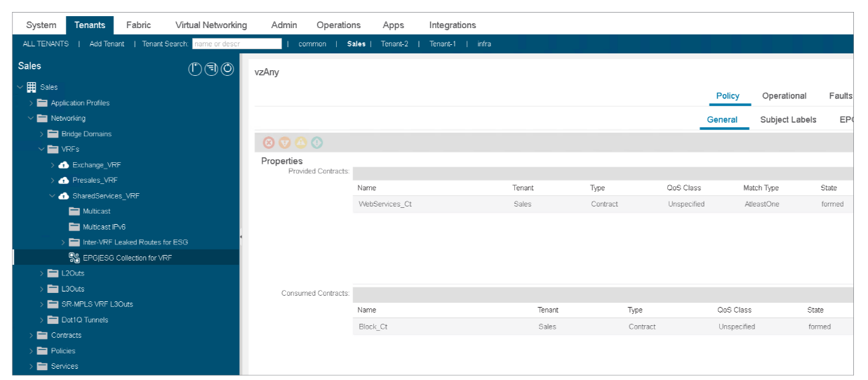Click the Add Tenant link
The height and width of the screenshot is (380, 868).
pos(107,44)
